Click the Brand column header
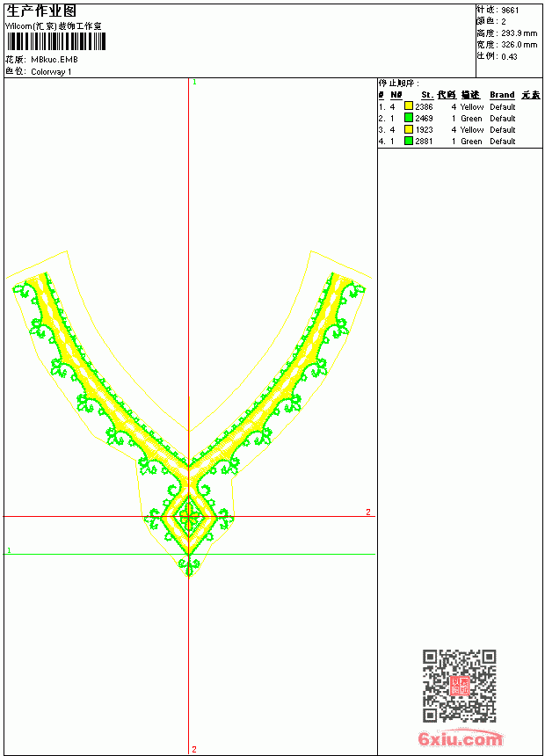The width and height of the screenshot is (545, 756). pos(502,95)
